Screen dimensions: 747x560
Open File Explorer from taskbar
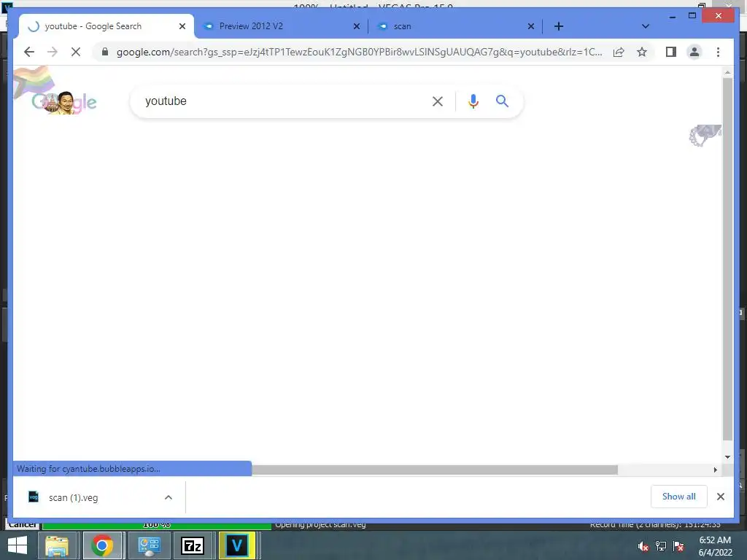57,545
